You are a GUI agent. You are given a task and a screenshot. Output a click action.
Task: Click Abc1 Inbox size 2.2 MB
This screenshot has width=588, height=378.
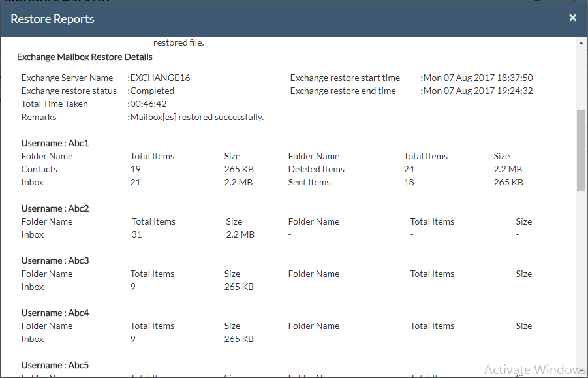pyautogui.click(x=238, y=182)
